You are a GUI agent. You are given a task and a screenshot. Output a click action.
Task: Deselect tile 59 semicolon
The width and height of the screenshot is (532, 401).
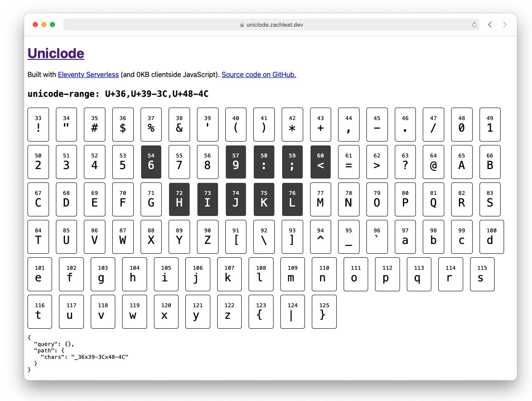pyautogui.click(x=292, y=162)
